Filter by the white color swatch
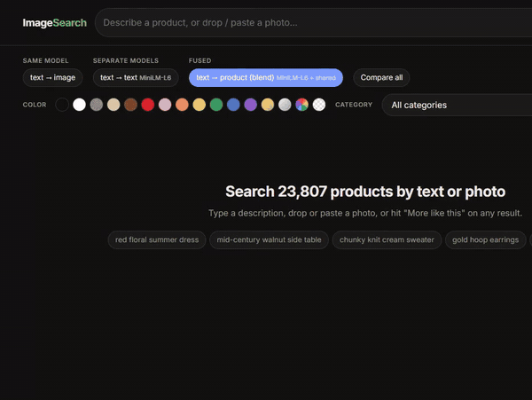This screenshot has width=532, height=400. (80, 105)
